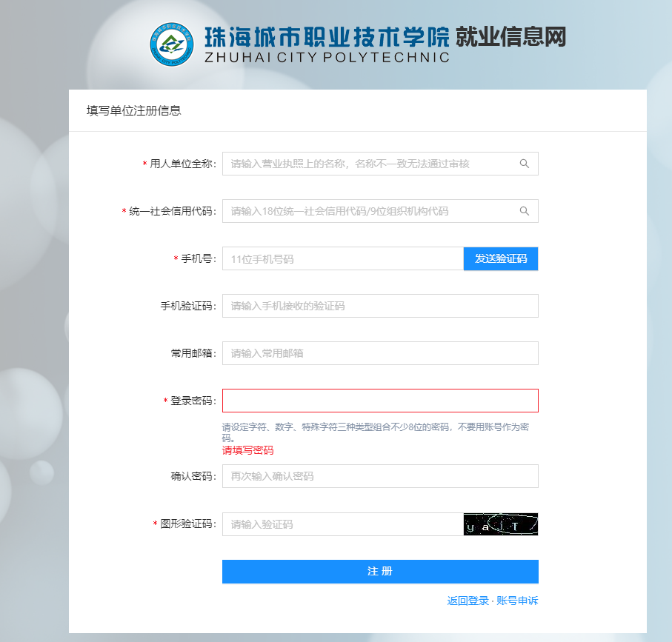Focus the 统一社会信用代码 input field
Viewport: 672px width, 642px height.
380,211
